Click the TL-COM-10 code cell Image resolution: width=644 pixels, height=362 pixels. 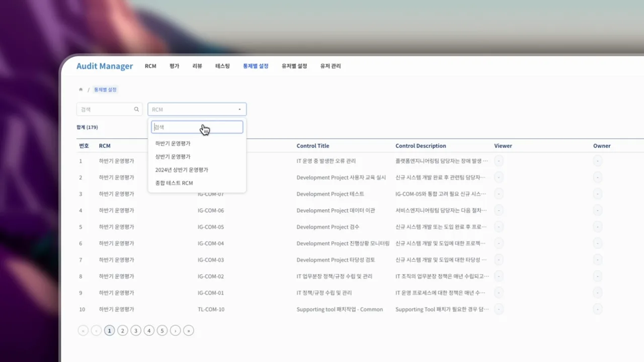click(211, 309)
